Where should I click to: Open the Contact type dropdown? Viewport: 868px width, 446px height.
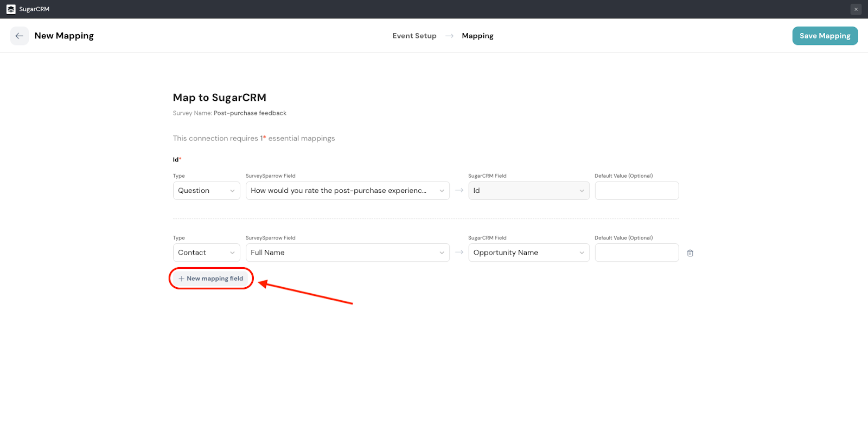pos(206,253)
